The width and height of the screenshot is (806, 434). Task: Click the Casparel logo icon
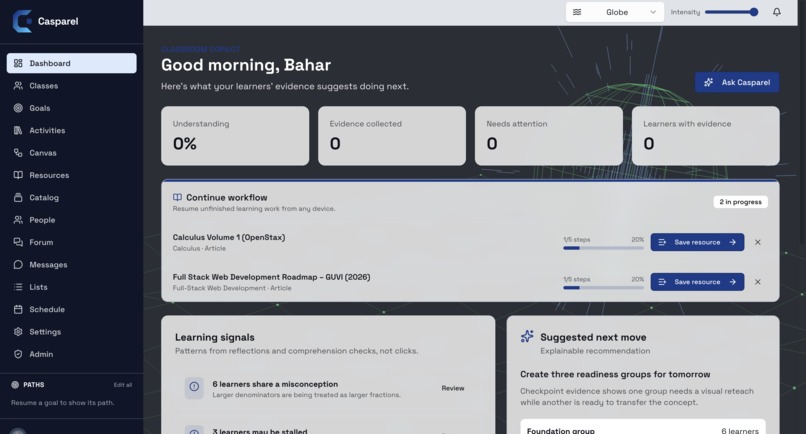click(x=22, y=21)
